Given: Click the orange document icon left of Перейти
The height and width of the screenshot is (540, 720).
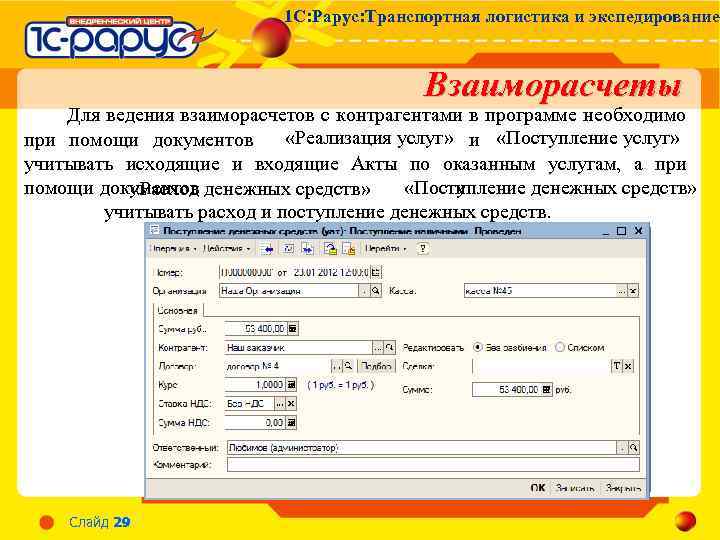Looking at the screenshot, I should (x=349, y=249).
